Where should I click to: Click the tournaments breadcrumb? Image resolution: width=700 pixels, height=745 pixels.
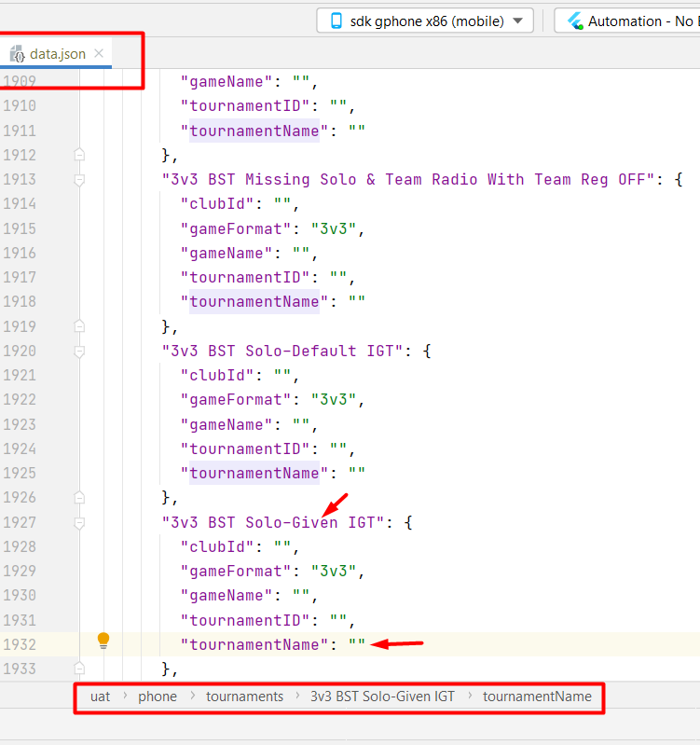[244, 697]
